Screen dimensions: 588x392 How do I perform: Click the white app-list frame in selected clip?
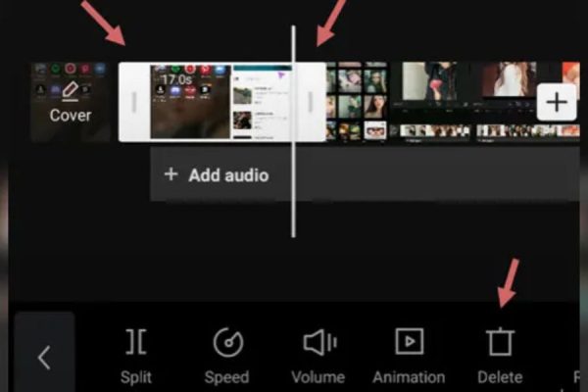[x=262, y=102]
